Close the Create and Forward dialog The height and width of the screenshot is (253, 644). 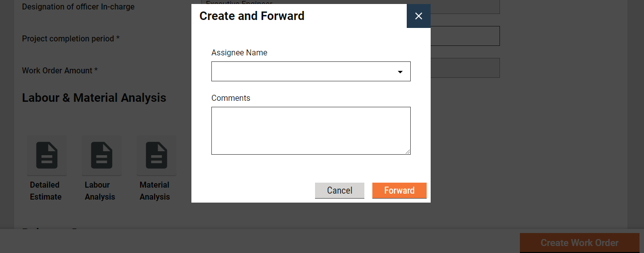click(x=419, y=16)
